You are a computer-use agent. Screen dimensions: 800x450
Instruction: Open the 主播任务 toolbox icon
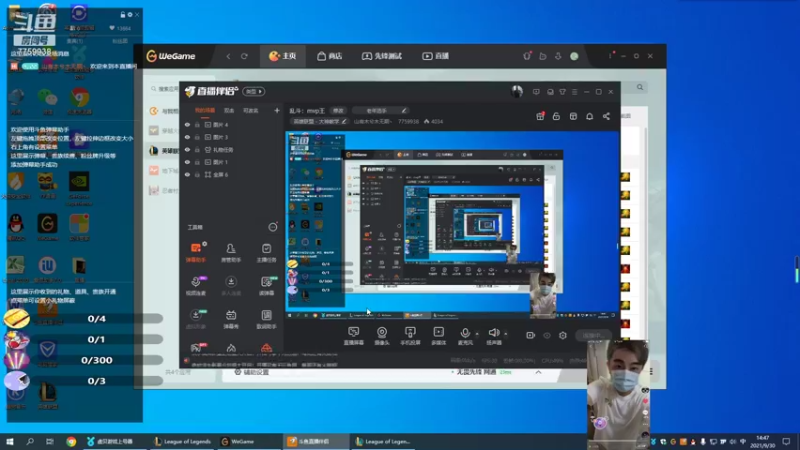266,252
